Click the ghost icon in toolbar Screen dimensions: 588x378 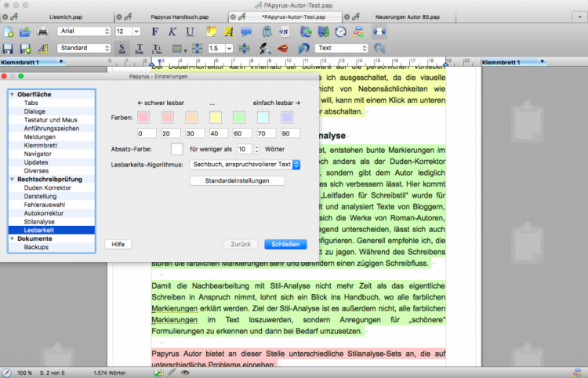pyautogui.click(x=266, y=32)
